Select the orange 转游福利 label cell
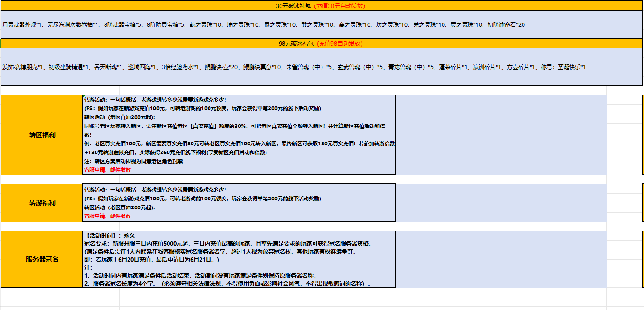 tap(42, 203)
